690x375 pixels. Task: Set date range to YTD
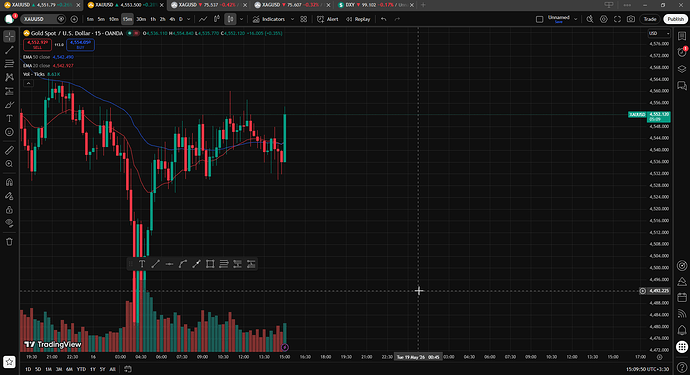[x=81, y=369]
